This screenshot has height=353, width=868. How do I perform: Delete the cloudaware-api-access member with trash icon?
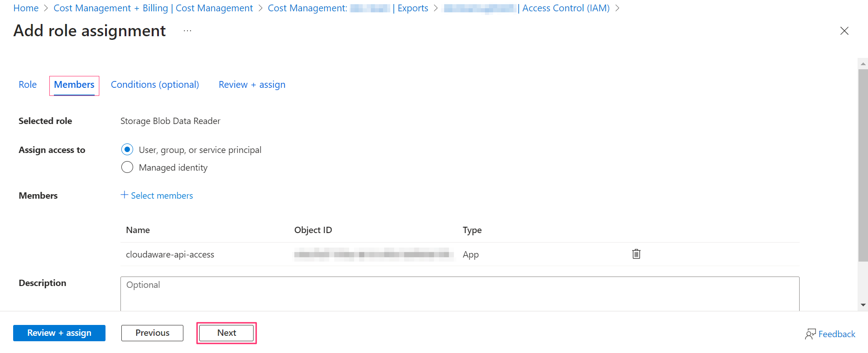pyautogui.click(x=636, y=254)
